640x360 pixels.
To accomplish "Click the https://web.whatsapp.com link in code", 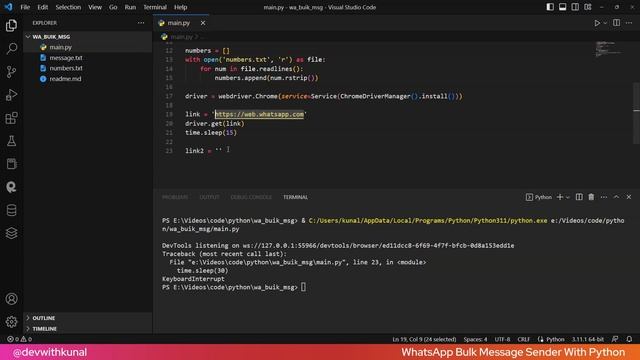I will pyautogui.click(x=260, y=114).
